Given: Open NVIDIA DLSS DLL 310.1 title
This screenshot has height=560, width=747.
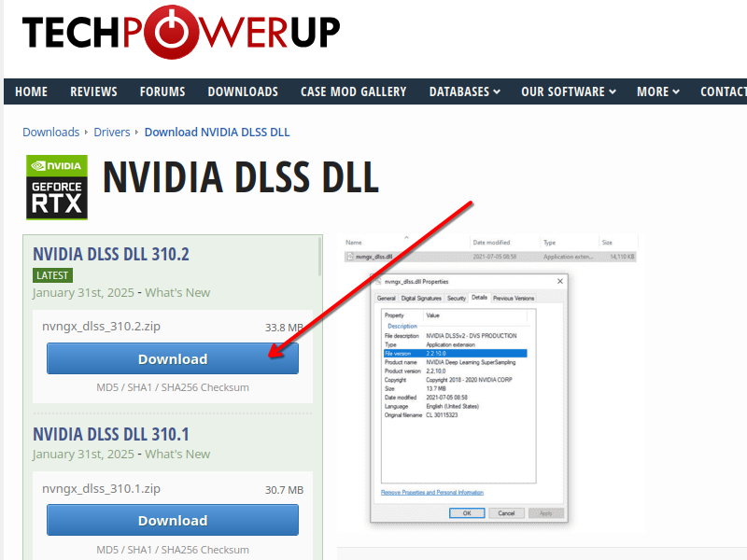Looking at the screenshot, I should pyautogui.click(x=111, y=434).
